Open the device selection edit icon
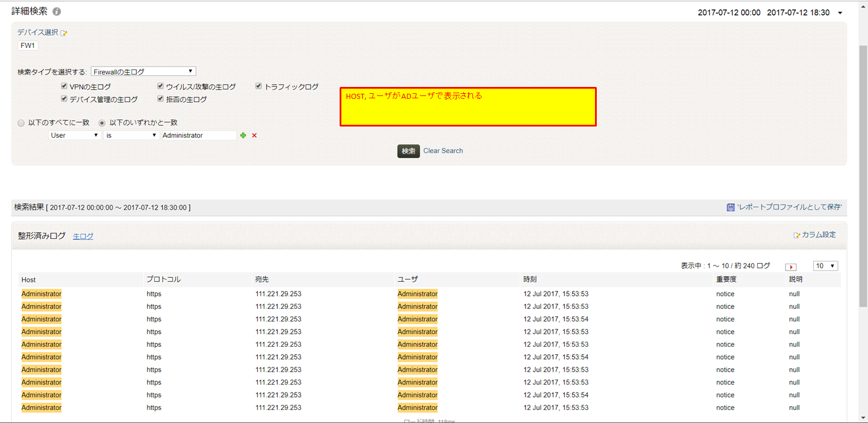868x423 pixels. [64, 33]
